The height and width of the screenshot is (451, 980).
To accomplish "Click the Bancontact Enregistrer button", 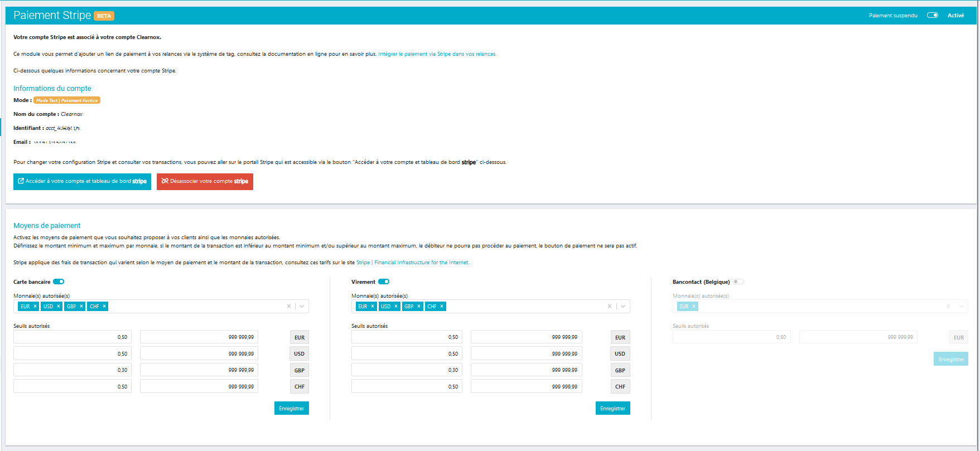I will (x=951, y=359).
